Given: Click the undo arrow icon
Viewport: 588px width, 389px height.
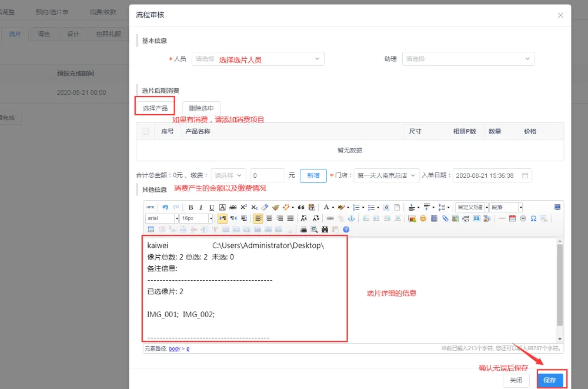Looking at the screenshot, I should [165, 207].
